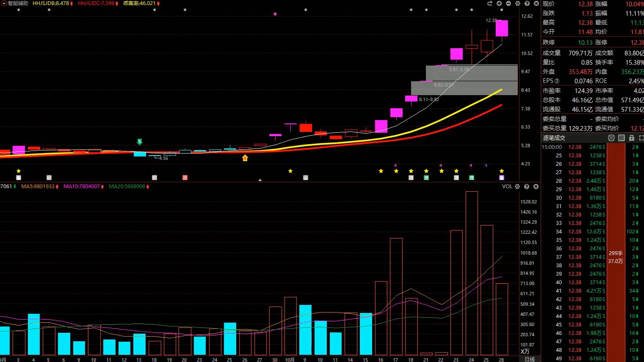Zoom in the K-line chart with plus icon
Screen dimensions: 644x362
(499, 3)
